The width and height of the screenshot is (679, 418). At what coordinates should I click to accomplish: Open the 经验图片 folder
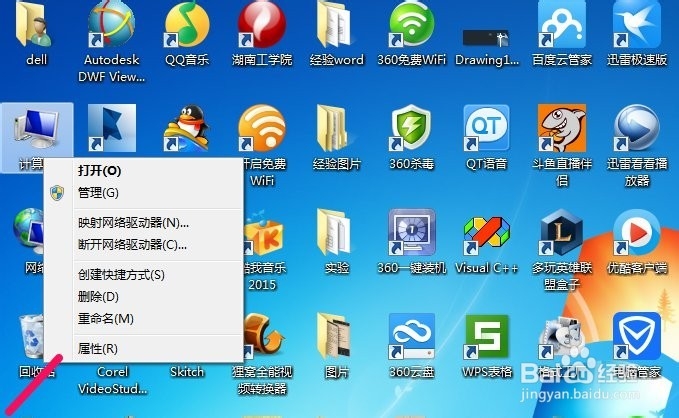(x=334, y=128)
